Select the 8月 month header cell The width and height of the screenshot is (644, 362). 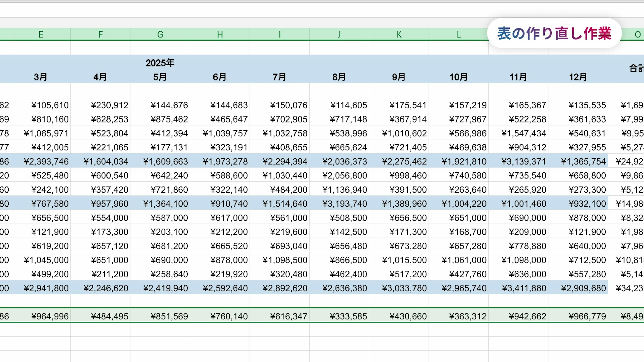339,77
